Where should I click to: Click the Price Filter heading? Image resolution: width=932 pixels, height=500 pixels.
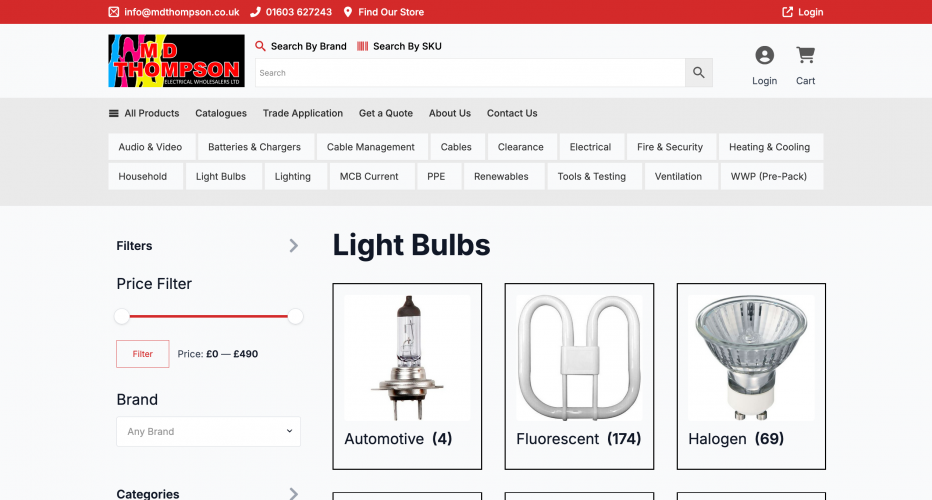coord(154,284)
